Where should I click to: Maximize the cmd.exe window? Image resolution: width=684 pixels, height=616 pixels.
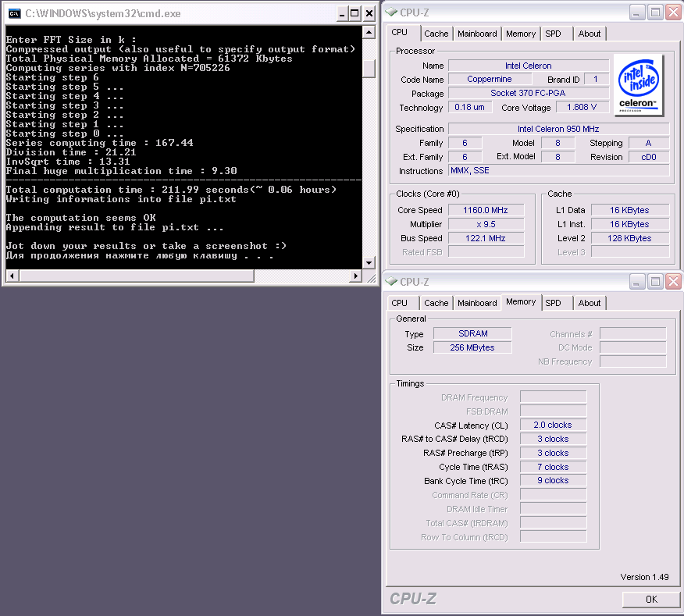click(x=355, y=13)
